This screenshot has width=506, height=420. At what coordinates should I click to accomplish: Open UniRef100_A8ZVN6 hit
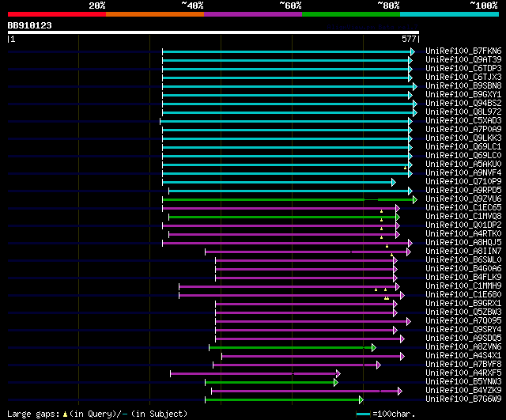coord(463,347)
